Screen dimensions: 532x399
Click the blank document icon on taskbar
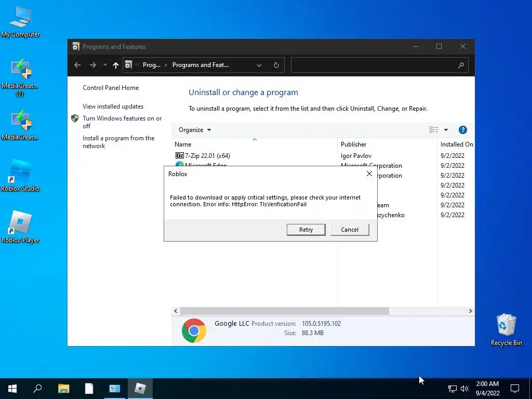tap(89, 389)
